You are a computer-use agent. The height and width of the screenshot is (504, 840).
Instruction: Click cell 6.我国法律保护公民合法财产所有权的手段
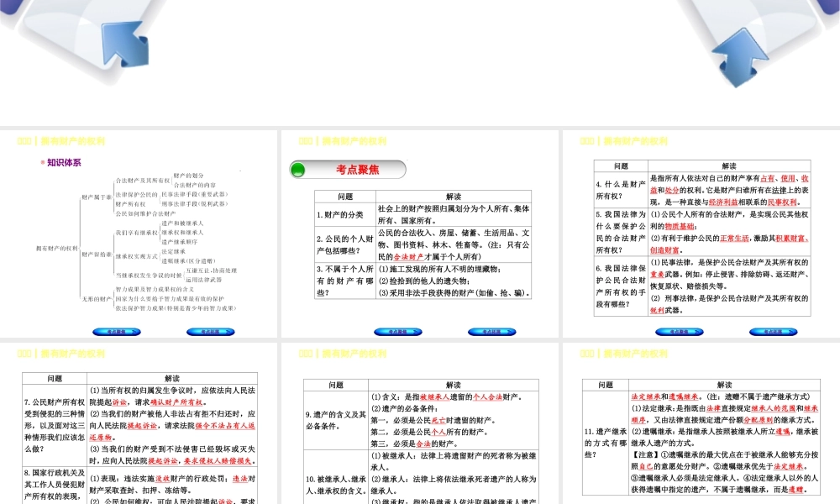621,286
